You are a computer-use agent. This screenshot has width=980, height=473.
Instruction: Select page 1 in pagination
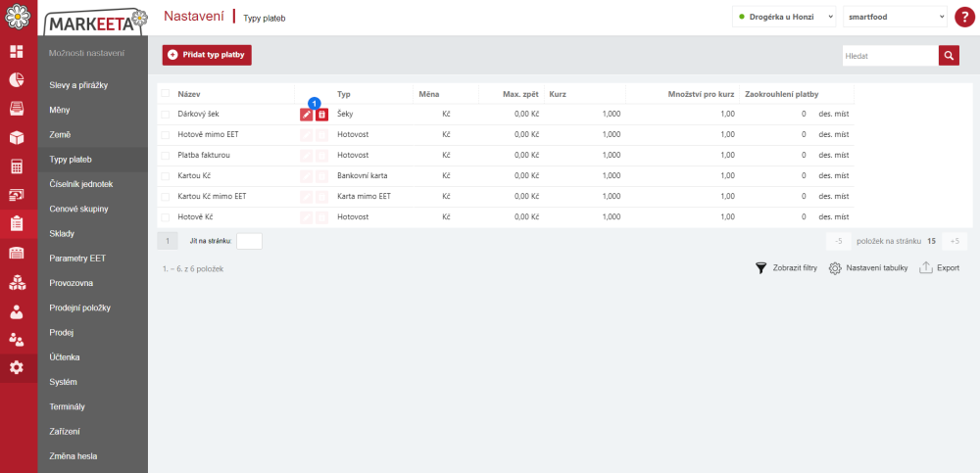pos(168,241)
